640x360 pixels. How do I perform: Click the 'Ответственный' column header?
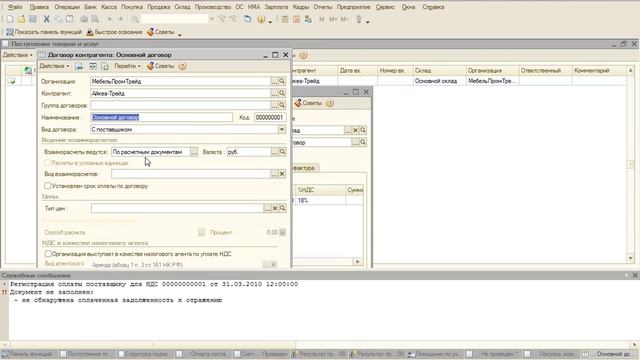pos(545,70)
